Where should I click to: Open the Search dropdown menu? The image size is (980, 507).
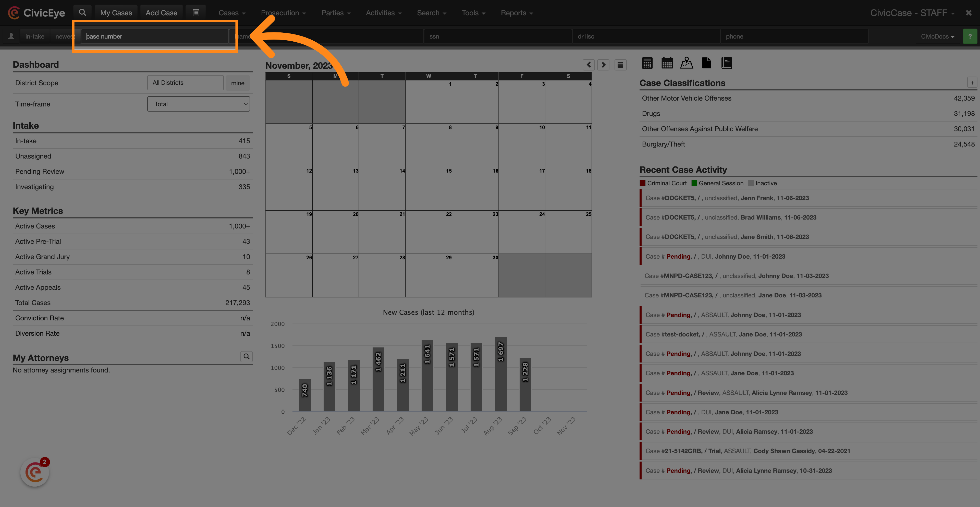431,13
